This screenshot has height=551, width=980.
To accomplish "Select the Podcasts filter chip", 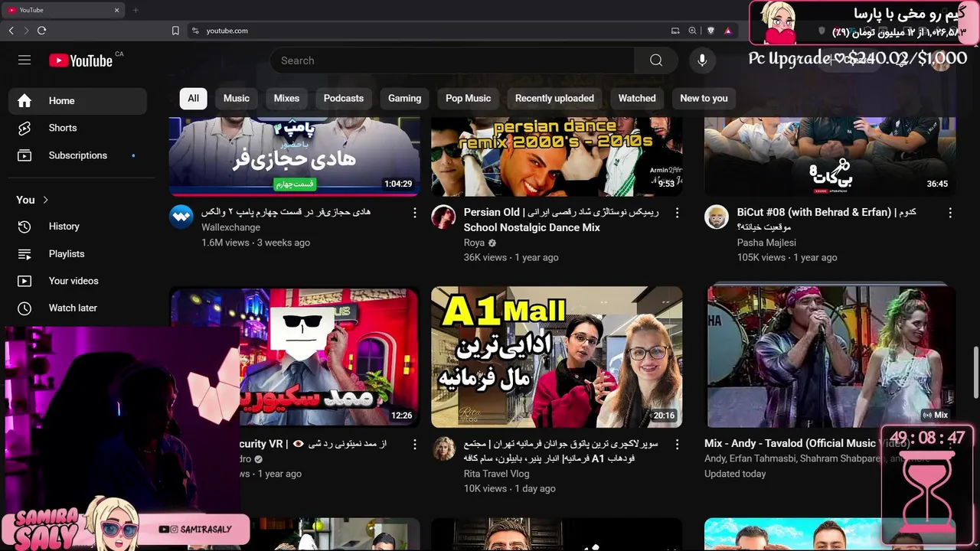I will pyautogui.click(x=344, y=98).
